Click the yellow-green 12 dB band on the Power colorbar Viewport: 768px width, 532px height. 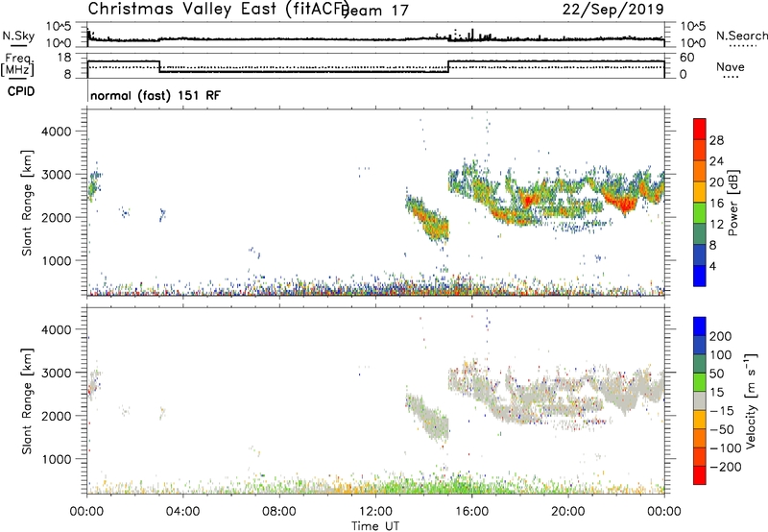coord(700,213)
